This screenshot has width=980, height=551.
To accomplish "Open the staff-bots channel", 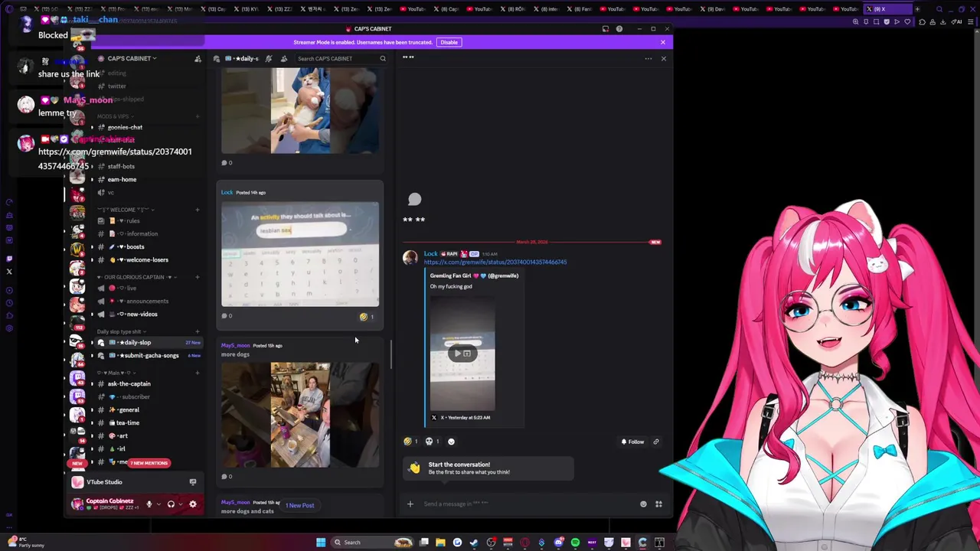I will (x=121, y=166).
